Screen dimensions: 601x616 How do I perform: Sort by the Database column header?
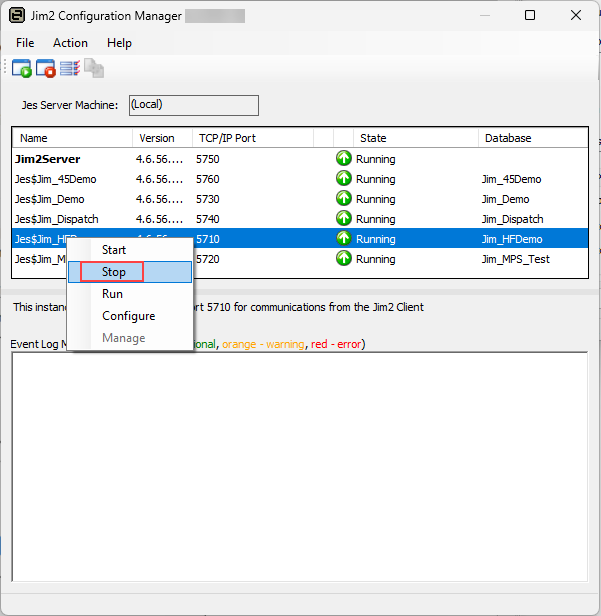coord(533,138)
